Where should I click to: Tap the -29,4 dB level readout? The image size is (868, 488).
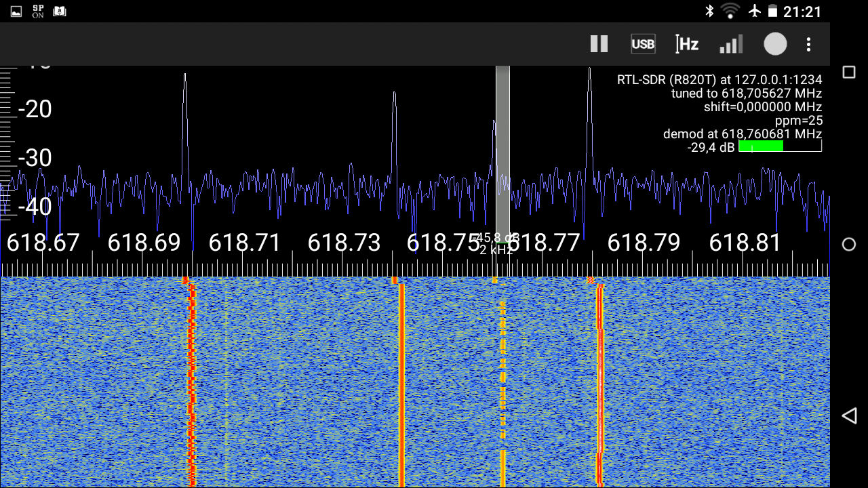point(711,147)
